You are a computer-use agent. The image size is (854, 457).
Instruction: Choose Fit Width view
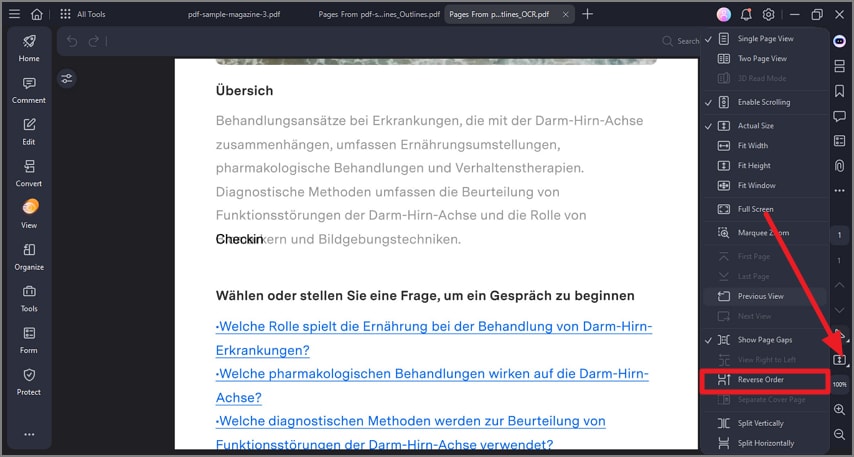[765, 145]
